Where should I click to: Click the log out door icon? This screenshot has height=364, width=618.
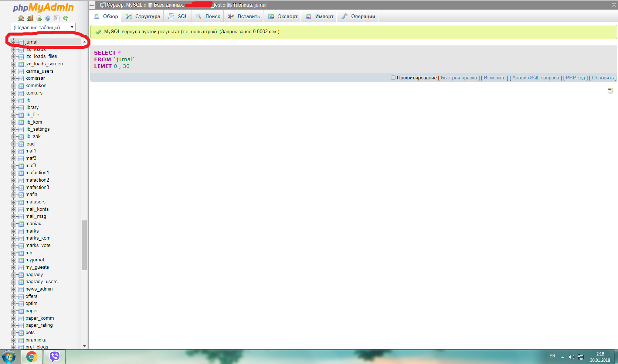pos(30,18)
